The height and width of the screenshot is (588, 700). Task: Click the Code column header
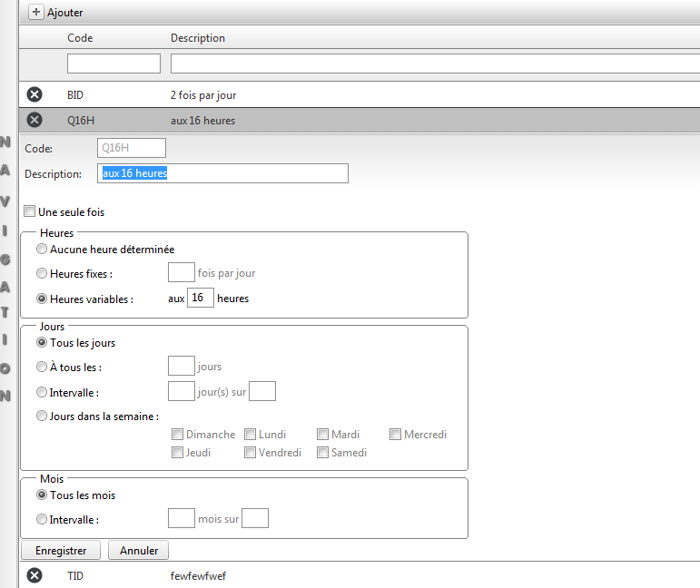pos(80,38)
